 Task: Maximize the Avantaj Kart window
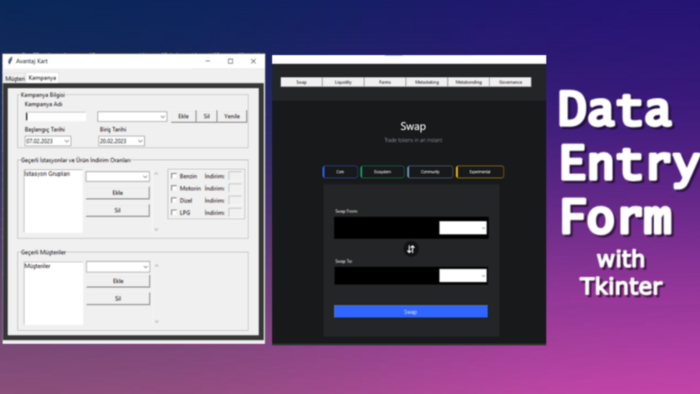[230, 61]
